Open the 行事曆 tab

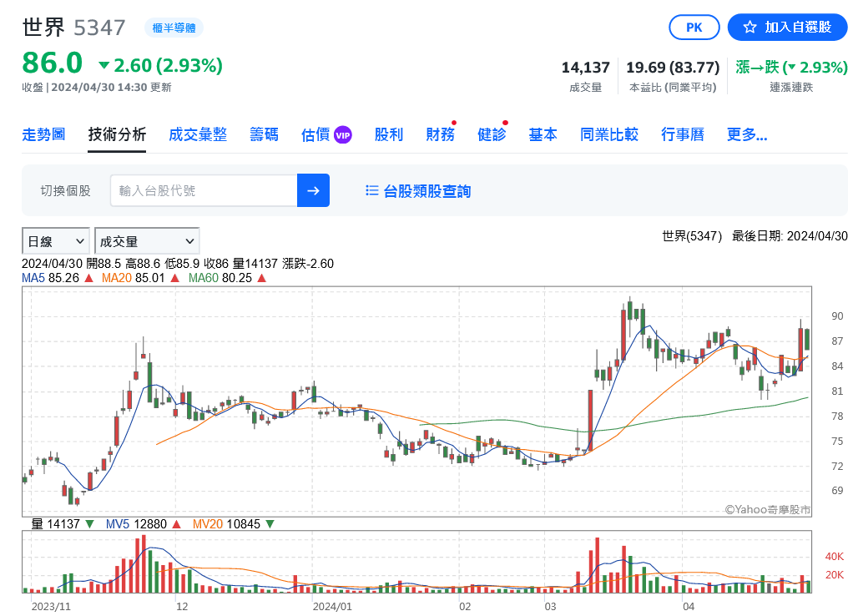coord(682,134)
